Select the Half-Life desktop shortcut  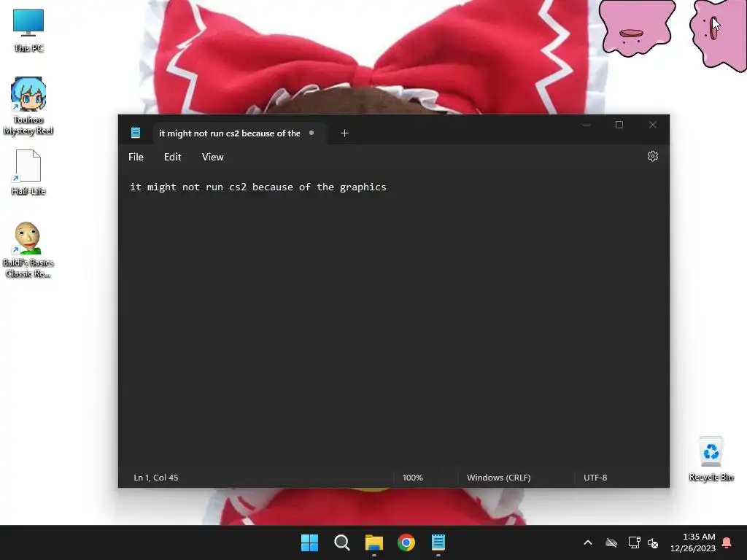[28, 172]
